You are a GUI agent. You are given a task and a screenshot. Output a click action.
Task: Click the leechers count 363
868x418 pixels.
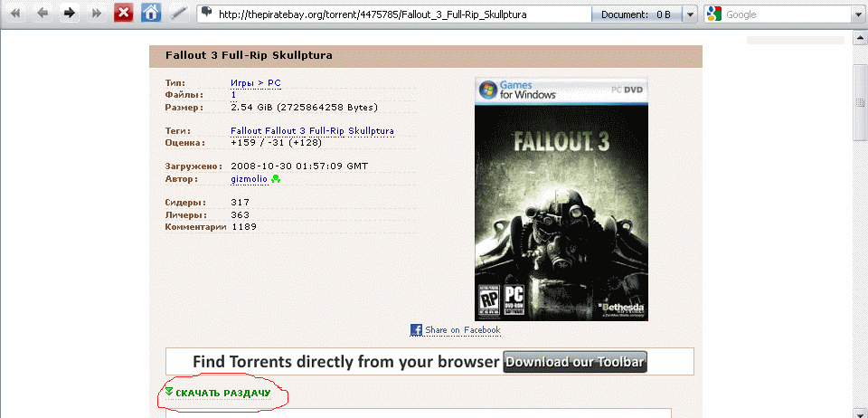point(241,214)
